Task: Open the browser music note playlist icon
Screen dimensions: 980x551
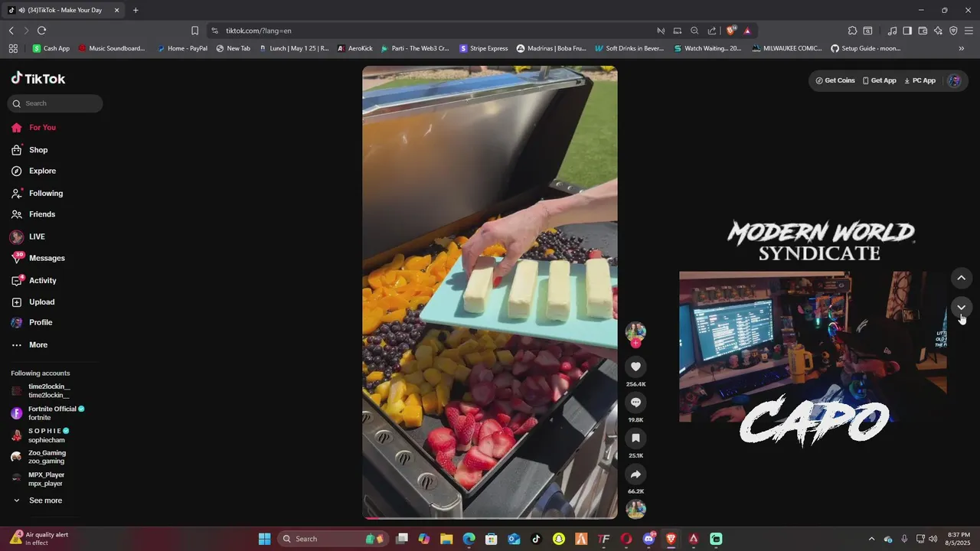Action: coord(892,31)
